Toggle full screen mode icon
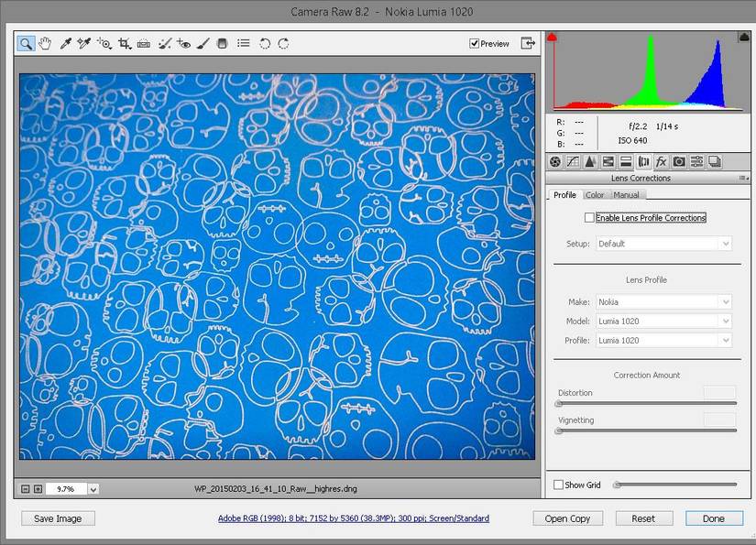 pos(528,43)
